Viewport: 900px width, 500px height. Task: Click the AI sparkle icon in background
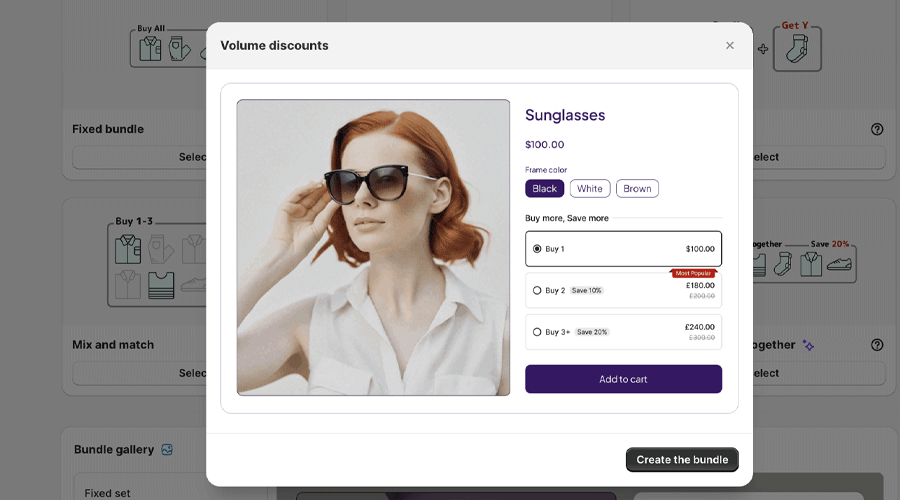point(808,345)
